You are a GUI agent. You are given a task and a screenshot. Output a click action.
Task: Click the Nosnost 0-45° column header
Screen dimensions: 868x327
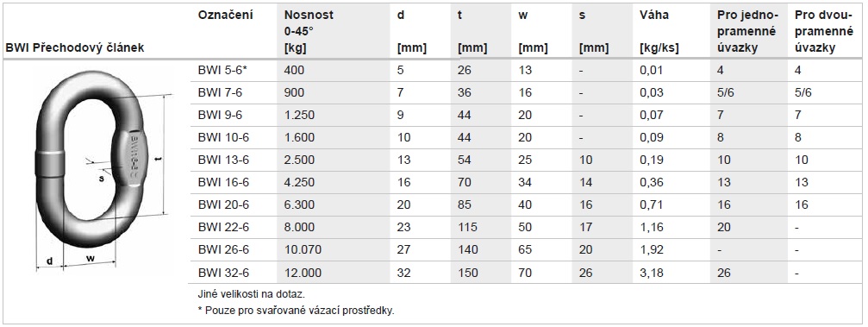(309, 32)
